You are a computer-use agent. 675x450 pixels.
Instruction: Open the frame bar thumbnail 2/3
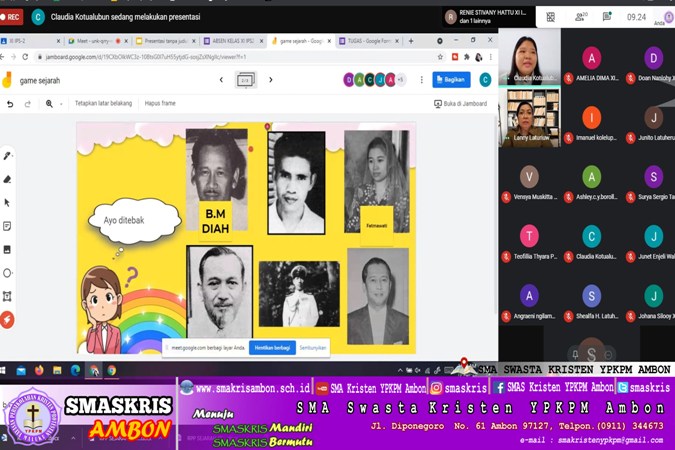[246, 80]
